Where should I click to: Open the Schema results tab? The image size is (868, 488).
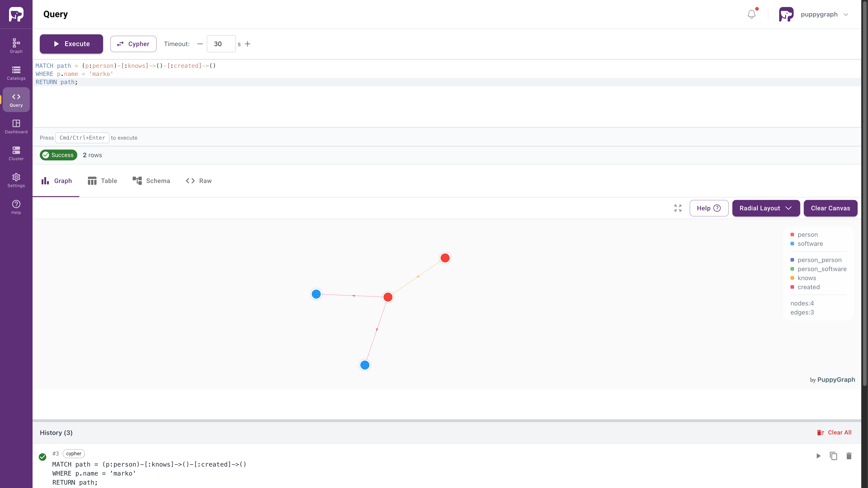tap(151, 181)
